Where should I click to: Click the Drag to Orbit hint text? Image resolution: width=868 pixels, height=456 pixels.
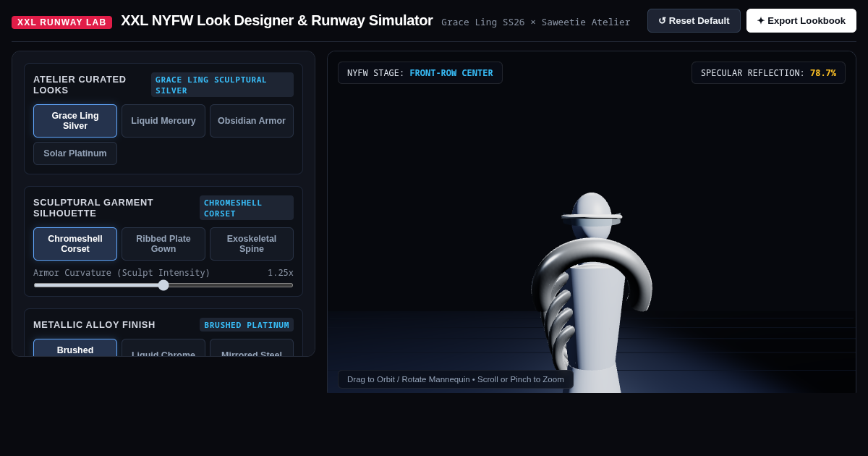pyautogui.click(x=456, y=379)
